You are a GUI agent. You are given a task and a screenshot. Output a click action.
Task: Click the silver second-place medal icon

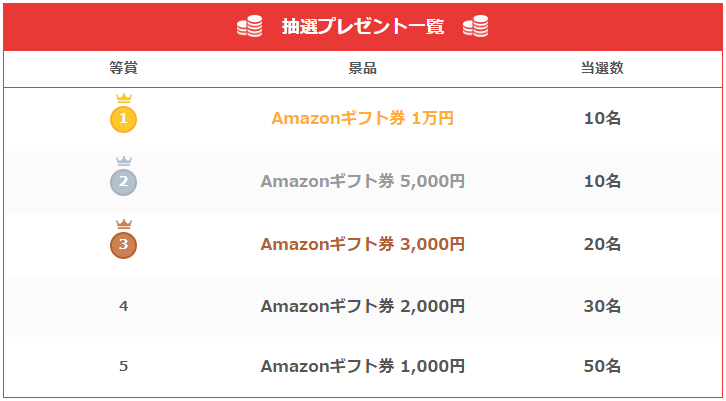(x=123, y=181)
